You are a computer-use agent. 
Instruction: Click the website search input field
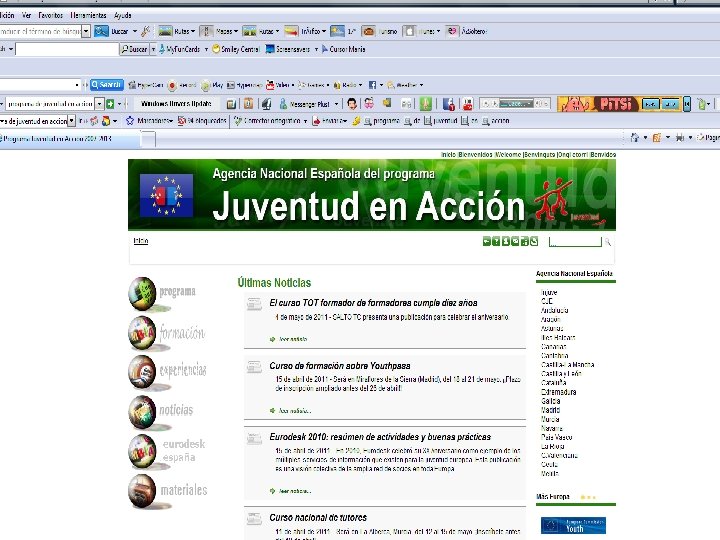575,242
